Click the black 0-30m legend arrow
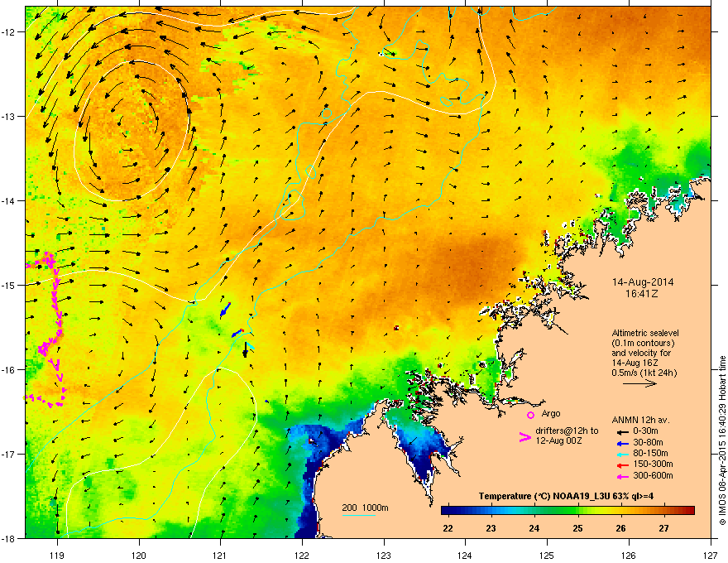This screenshot has height=563, width=728. (x=622, y=431)
